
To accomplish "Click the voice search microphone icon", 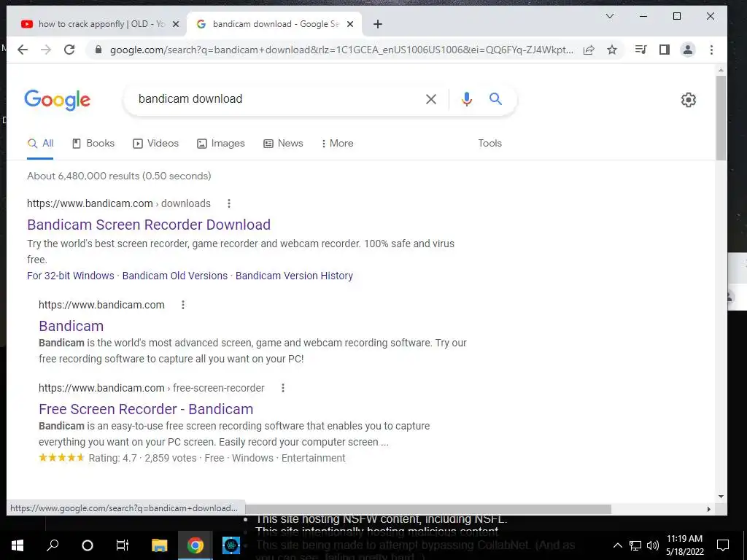I will point(467,99).
